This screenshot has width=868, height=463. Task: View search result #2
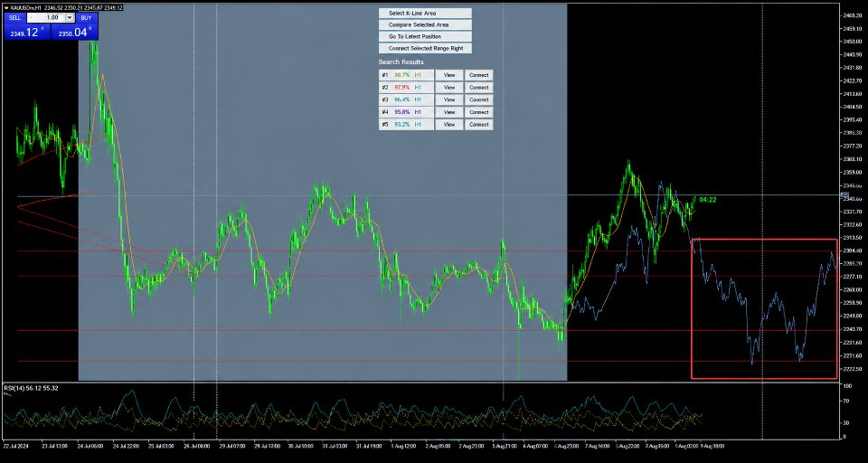[449, 88]
